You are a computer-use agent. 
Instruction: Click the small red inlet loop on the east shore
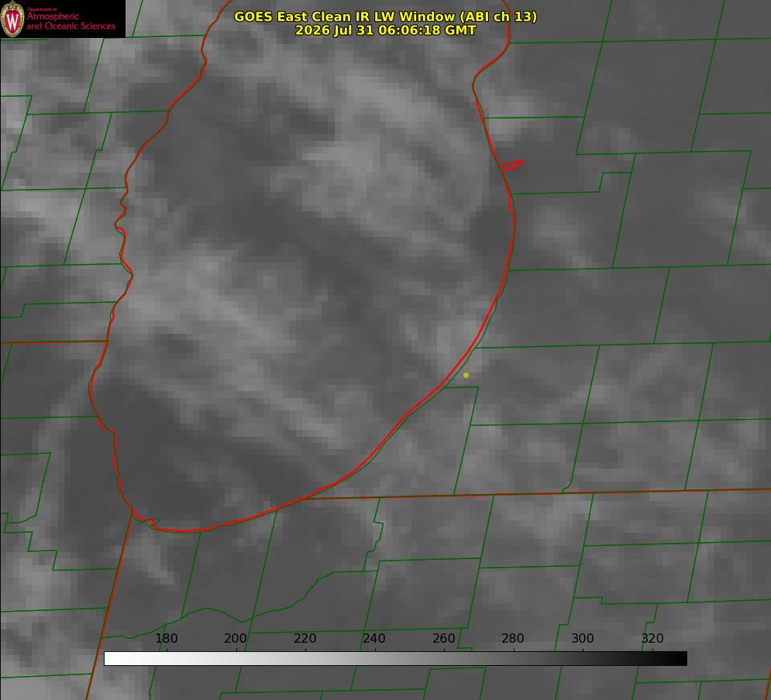[x=511, y=166]
